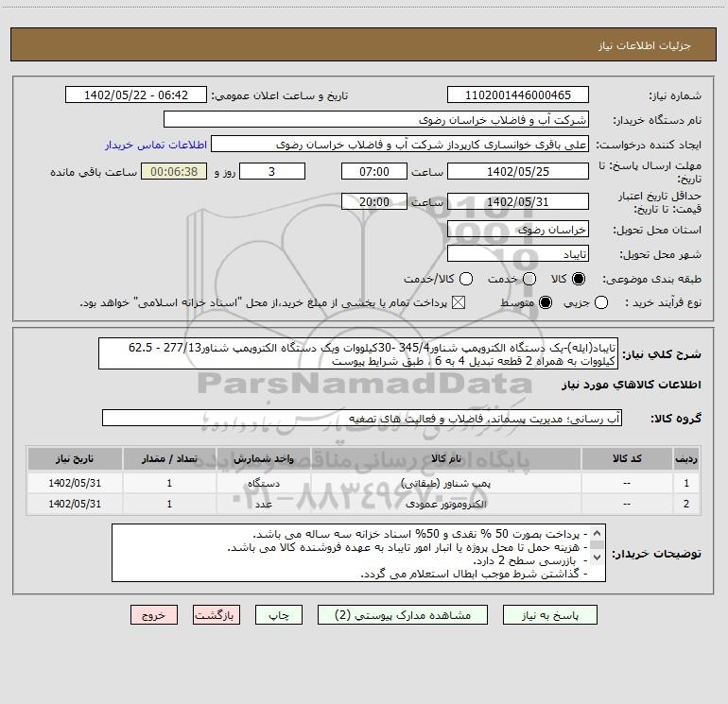Choose the متوسط purchase type radio

pos(546,302)
